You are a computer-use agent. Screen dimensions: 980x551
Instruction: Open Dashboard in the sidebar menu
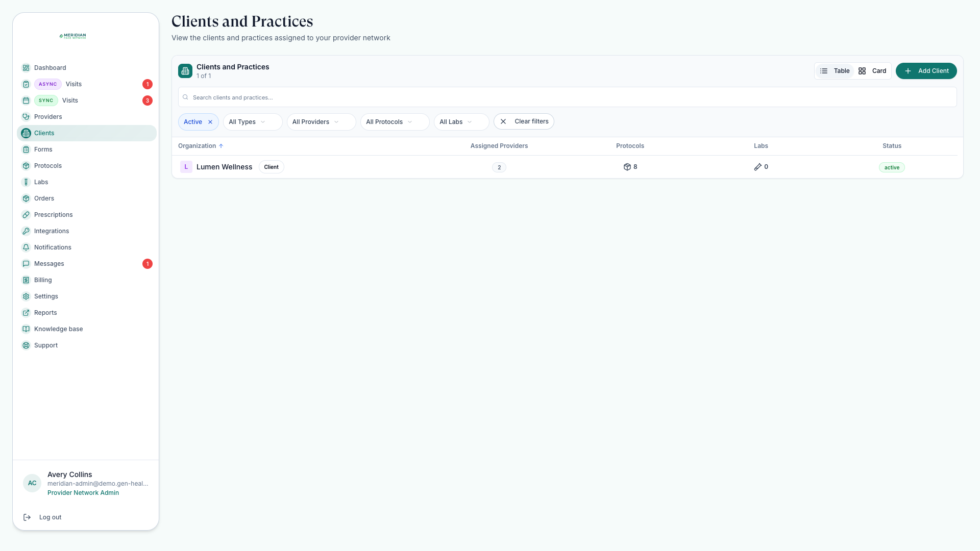coord(87,68)
